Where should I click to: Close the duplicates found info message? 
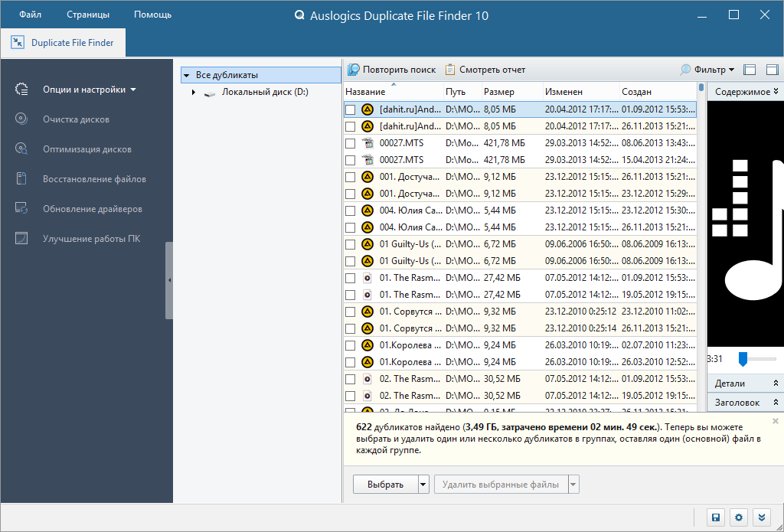[775, 421]
